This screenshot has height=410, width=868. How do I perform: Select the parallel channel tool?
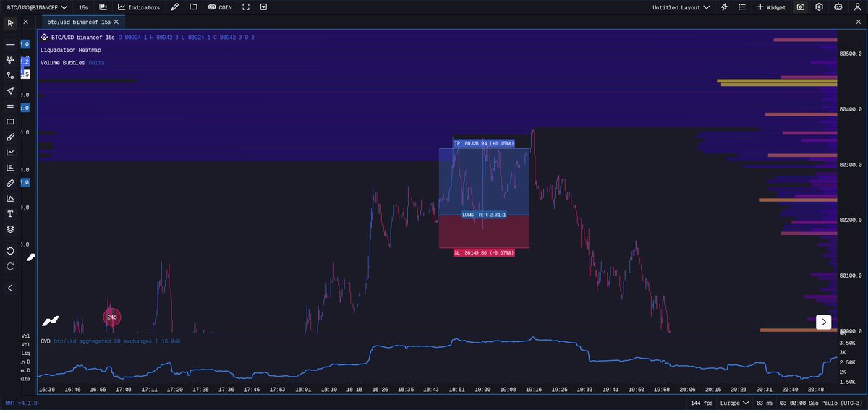coord(10,106)
